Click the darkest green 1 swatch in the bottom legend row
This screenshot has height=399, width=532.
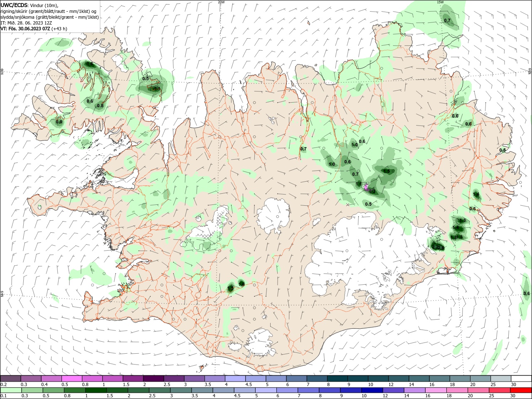[x=96, y=390]
